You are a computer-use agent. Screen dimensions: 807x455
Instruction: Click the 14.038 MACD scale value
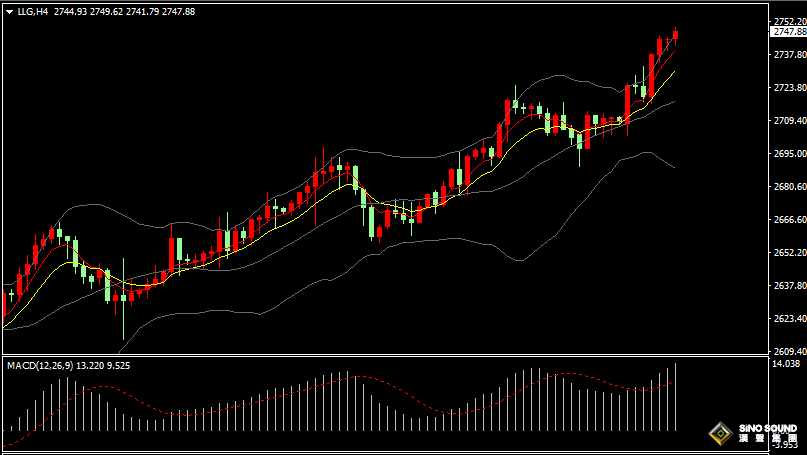click(787, 365)
